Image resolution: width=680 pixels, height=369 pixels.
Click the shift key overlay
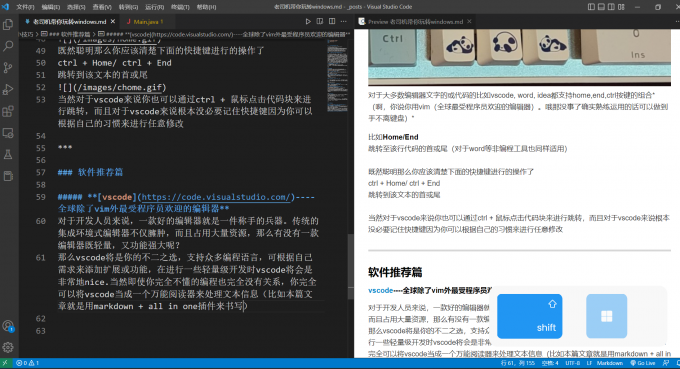click(530, 316)
